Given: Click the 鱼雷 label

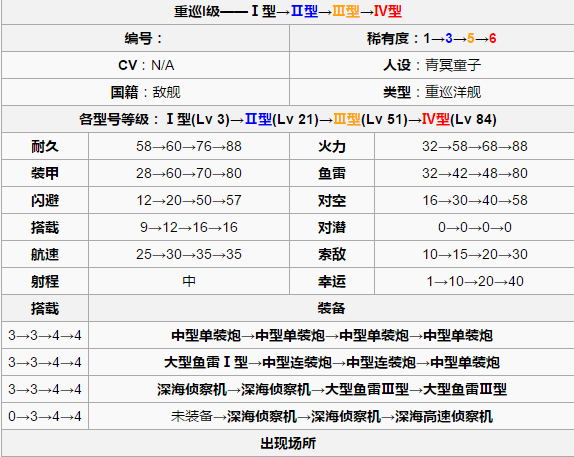Looking at the screenshot, I should 332,174.
